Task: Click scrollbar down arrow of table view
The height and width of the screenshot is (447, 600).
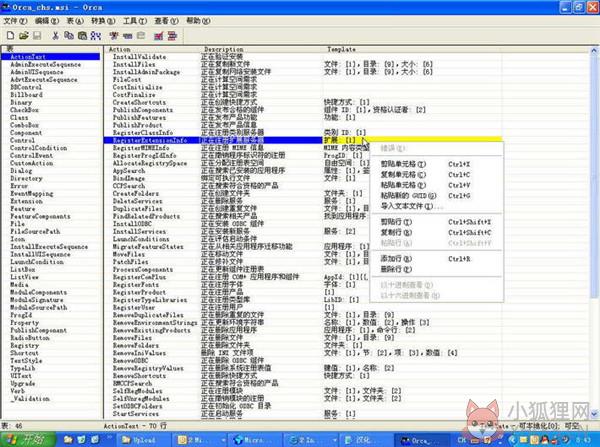Action: tap(594, 414)
